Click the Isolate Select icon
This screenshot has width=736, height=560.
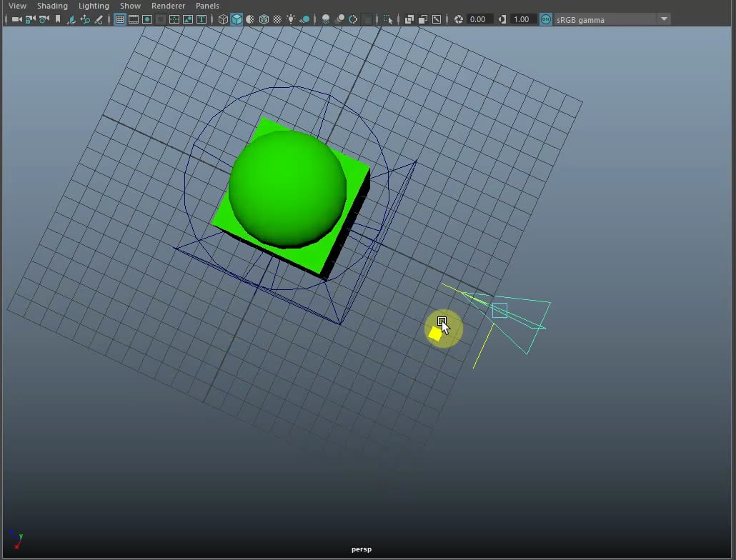[x=388, y=19]
